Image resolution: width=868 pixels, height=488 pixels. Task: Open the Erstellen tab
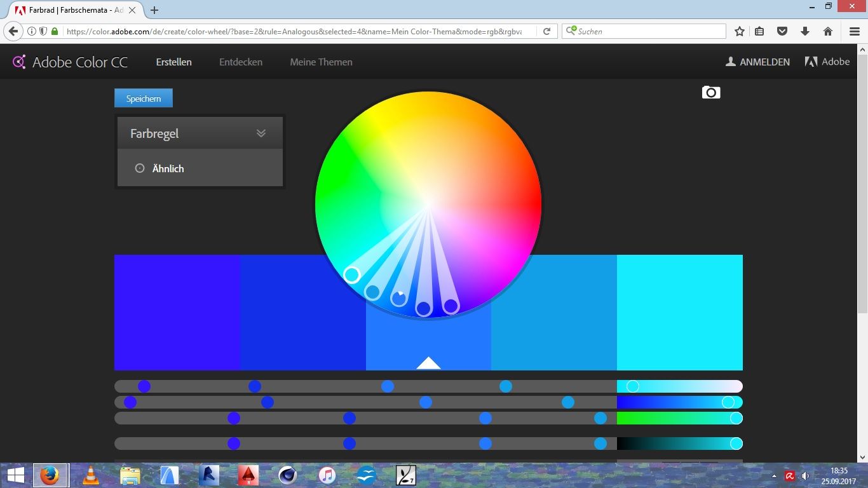174,62
